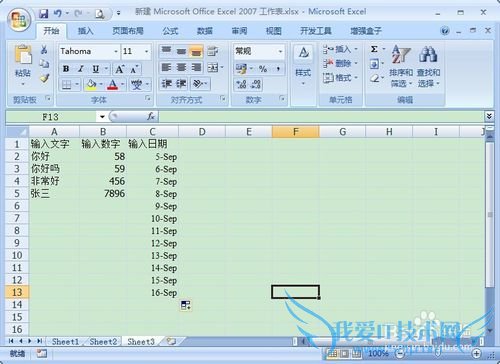Switch to 插入 ribbon tab
Image resolution: width=500 pixels, height=364 pixels.
click(85, 31)
